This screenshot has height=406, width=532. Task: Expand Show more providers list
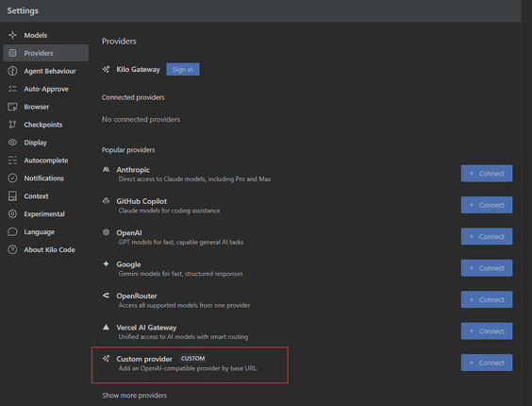coord(134,395)
